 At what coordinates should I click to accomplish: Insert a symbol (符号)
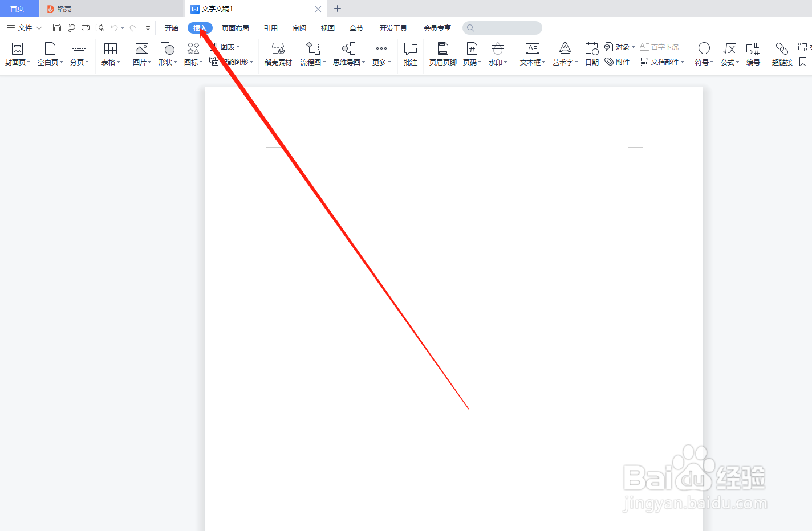click(704, 54)
